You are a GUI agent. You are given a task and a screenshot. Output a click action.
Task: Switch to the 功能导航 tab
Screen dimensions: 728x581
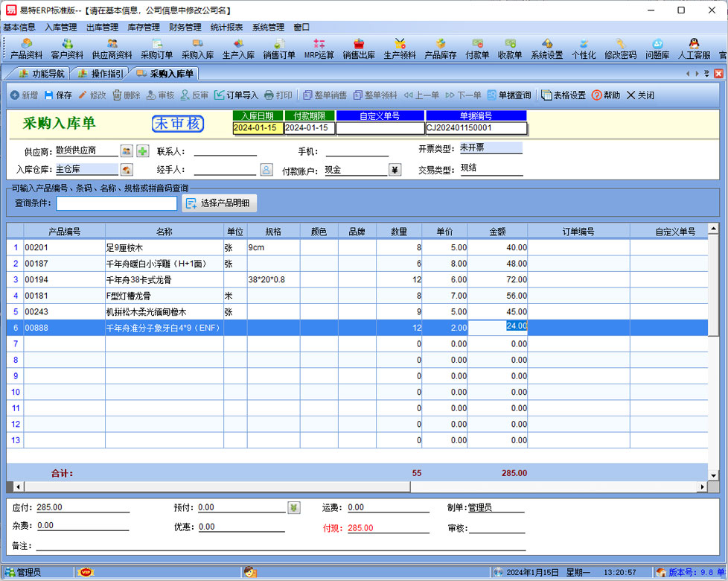point(42,74)
